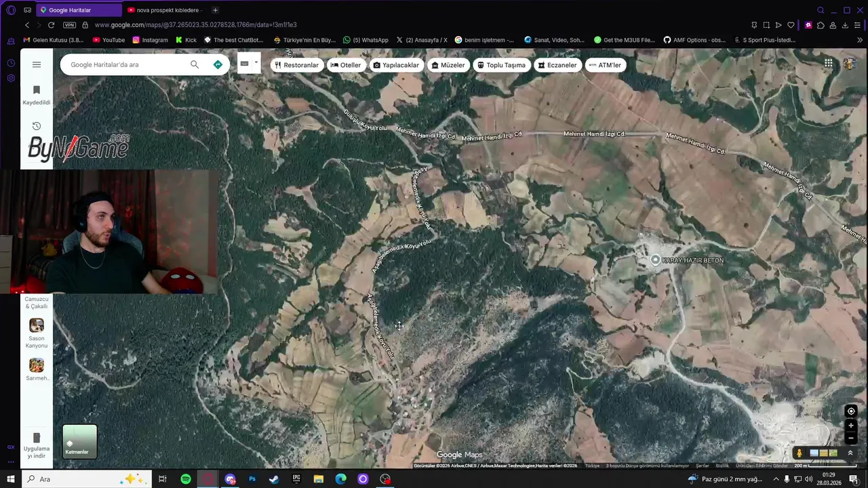This screenshot has width=868, height=488.
Task: Open File Explorer from the taskbar
Action: [319, 479]
